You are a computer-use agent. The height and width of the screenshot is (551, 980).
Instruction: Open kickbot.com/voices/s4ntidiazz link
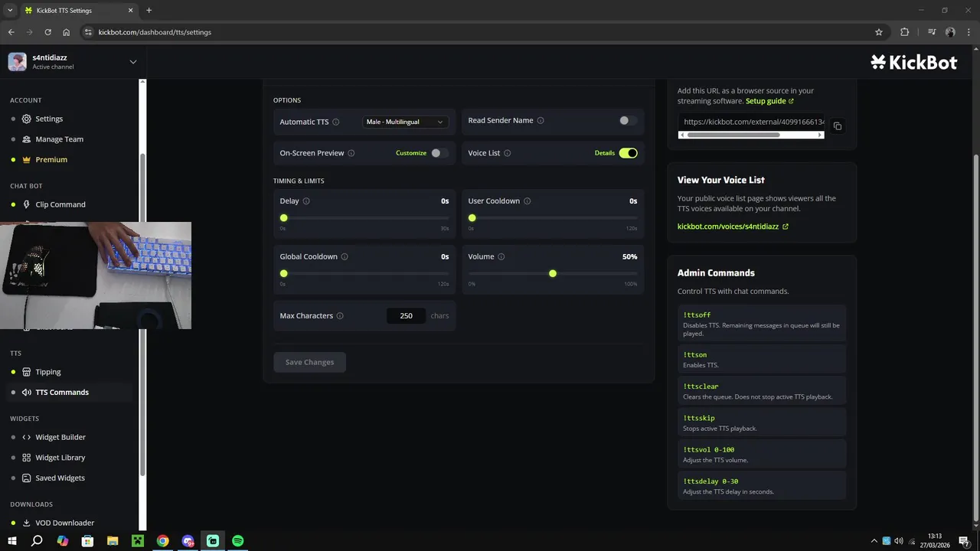point(733,227)
